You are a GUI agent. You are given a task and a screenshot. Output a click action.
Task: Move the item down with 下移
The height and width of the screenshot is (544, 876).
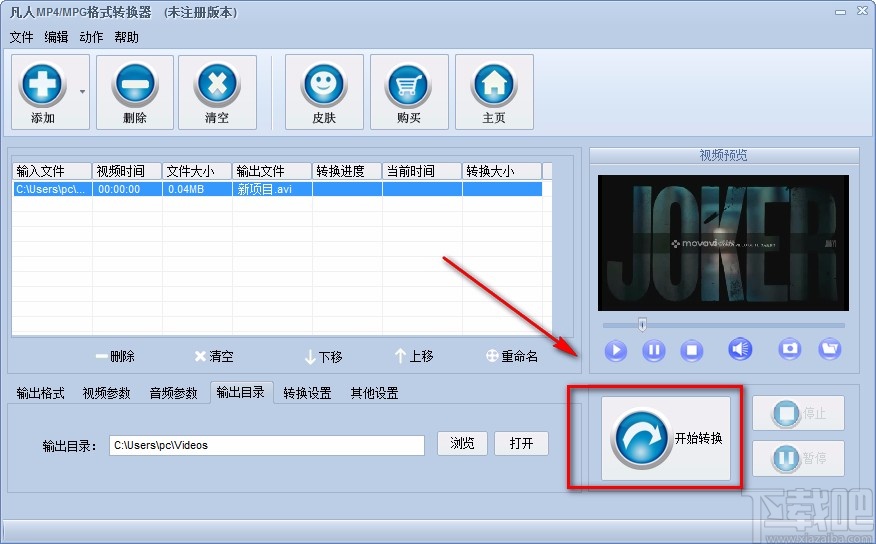[323, 356]
